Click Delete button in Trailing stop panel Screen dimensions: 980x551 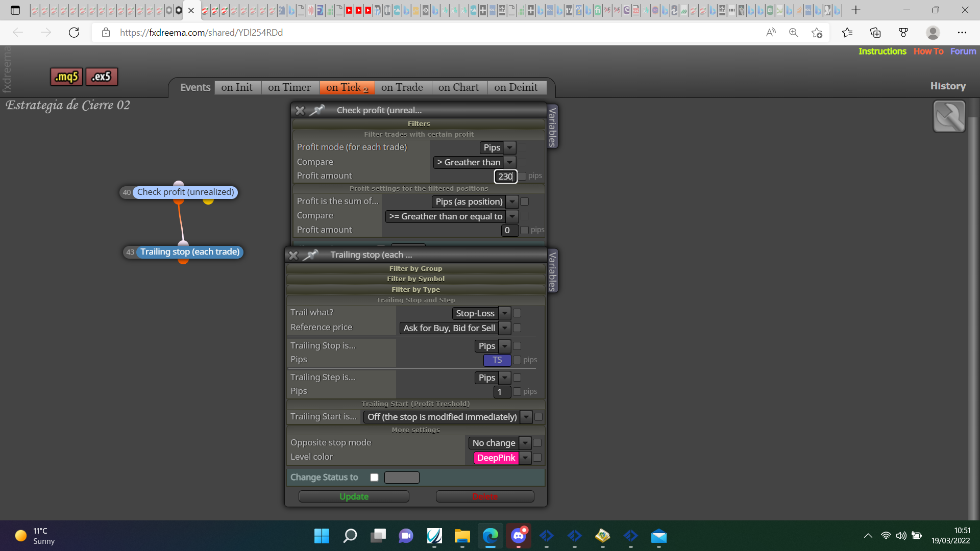tap(485, 496)
